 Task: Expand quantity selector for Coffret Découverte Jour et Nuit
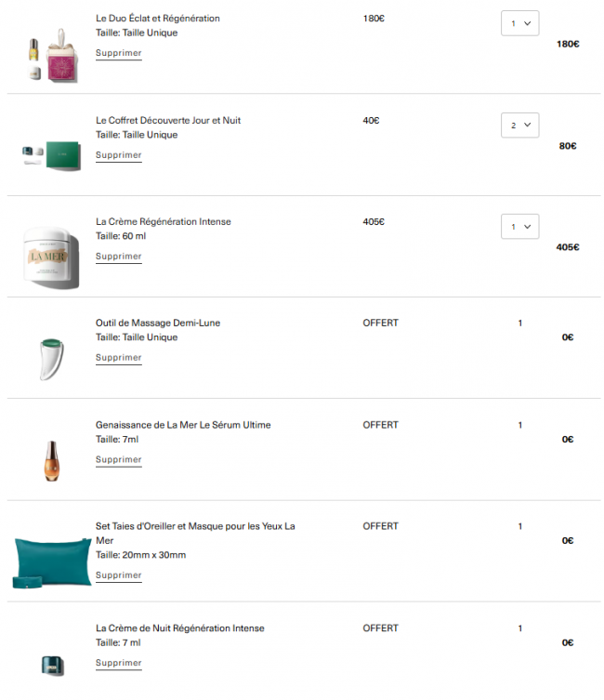(x=519, y=125)
